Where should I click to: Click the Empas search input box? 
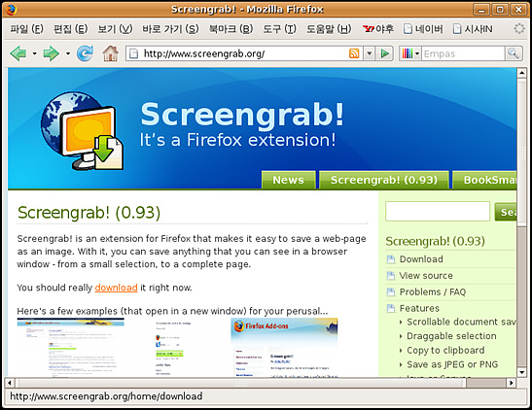463,53
